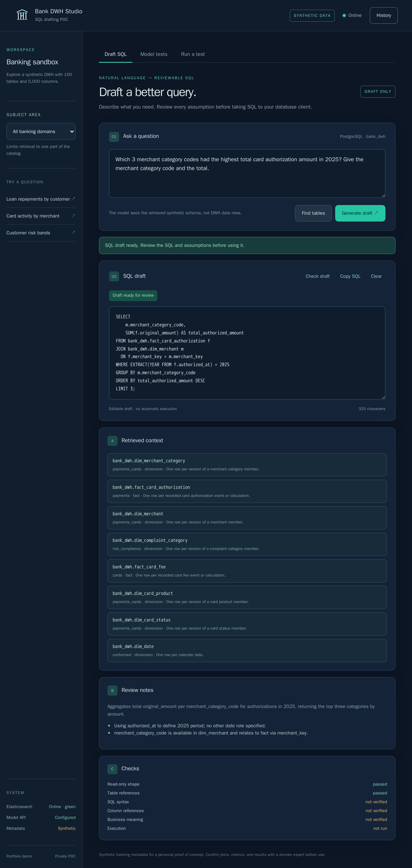Open the All banking domains dropdown
Image resolution: width=412 pixels, height=868 pixels.
[41, 131]
